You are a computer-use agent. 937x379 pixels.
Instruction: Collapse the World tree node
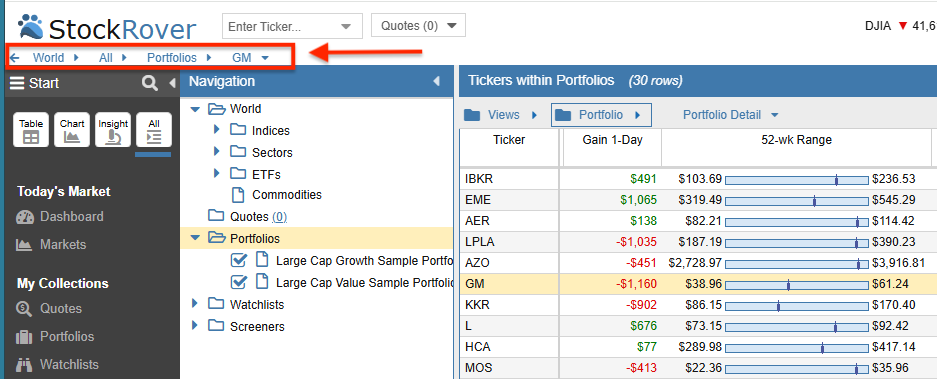click(195, 109)
